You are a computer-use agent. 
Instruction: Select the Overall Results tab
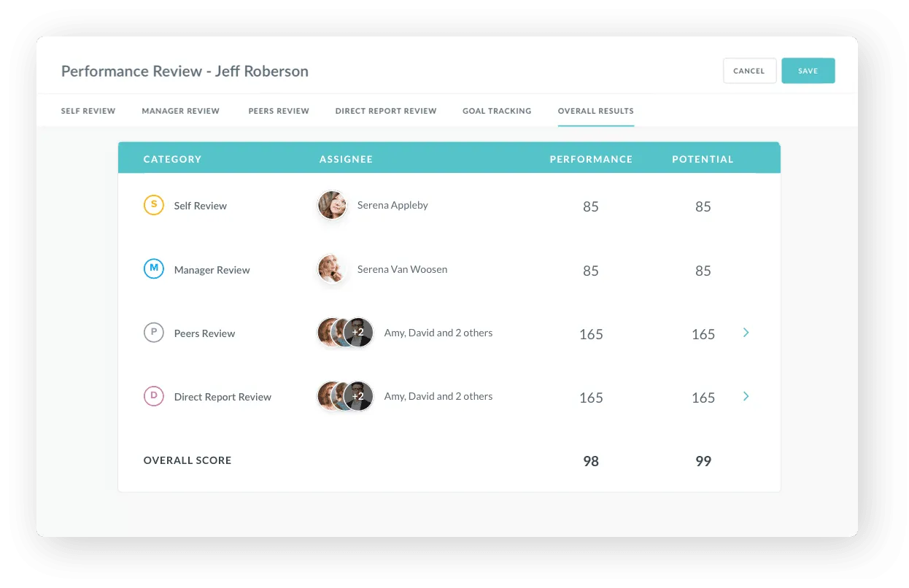[x=596, y=111]
